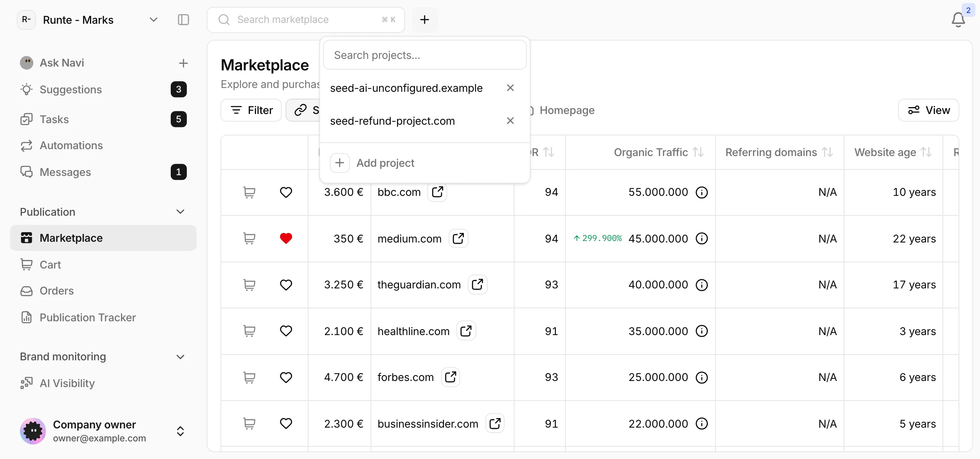This screenshot has width=980, height=459.
Task: Add medium.com to cart
Action: 249,238
